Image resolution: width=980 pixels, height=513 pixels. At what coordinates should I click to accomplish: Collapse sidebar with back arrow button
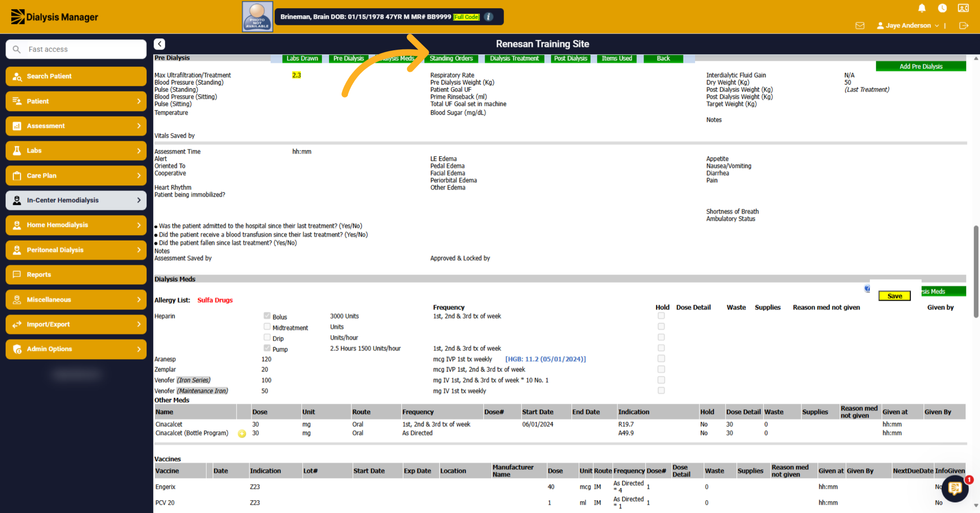click(159, 44)
